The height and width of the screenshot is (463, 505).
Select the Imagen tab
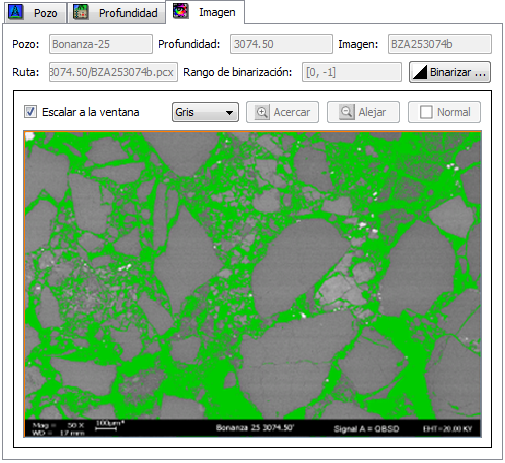coord(205,12)
